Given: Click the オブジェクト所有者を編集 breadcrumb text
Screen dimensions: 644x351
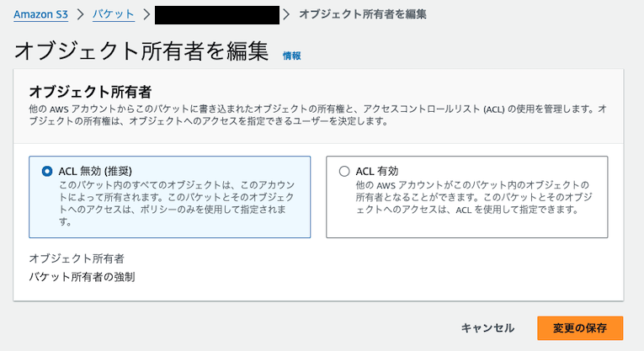Looking at the screenshot, I should (x=363, y=14).
